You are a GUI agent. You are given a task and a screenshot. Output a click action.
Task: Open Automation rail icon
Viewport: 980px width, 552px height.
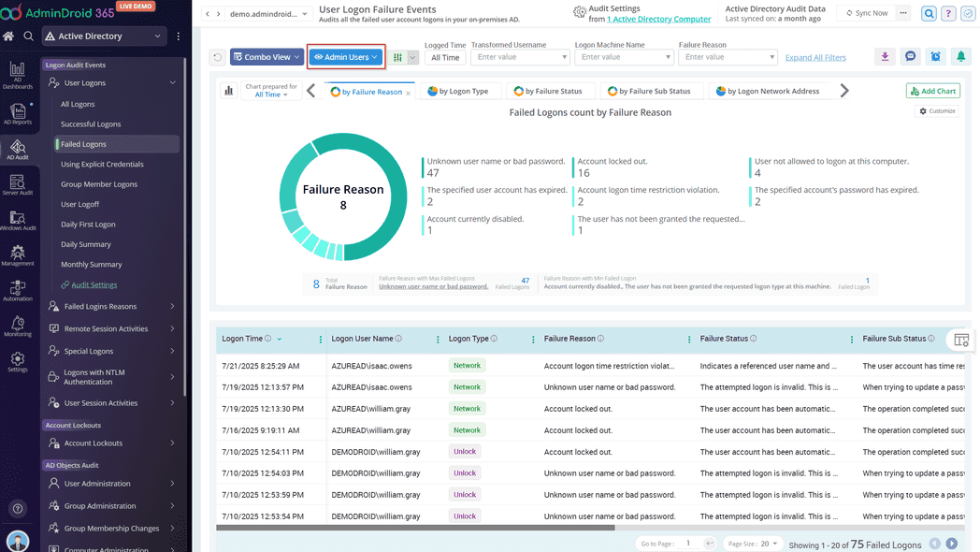pos(18,291)
